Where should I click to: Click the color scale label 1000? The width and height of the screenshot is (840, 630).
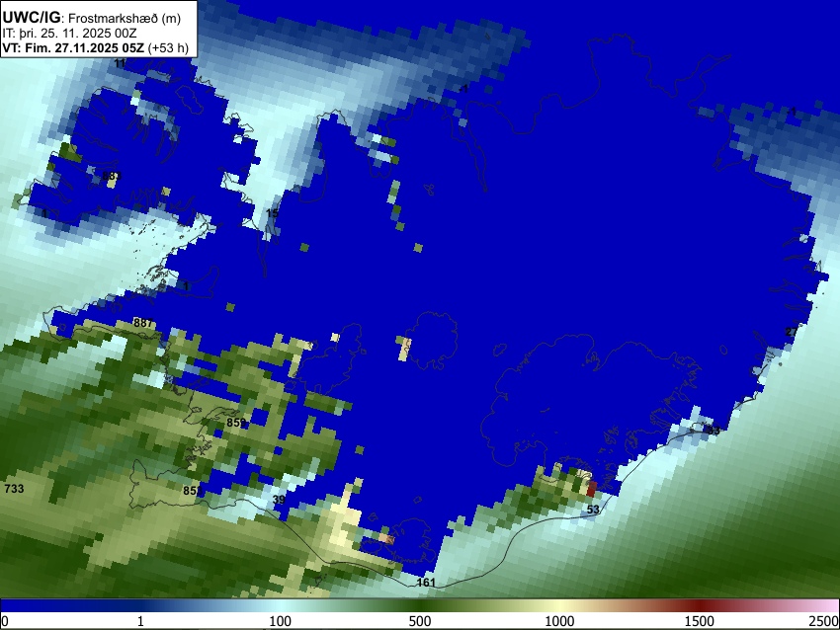pos(559,621)
